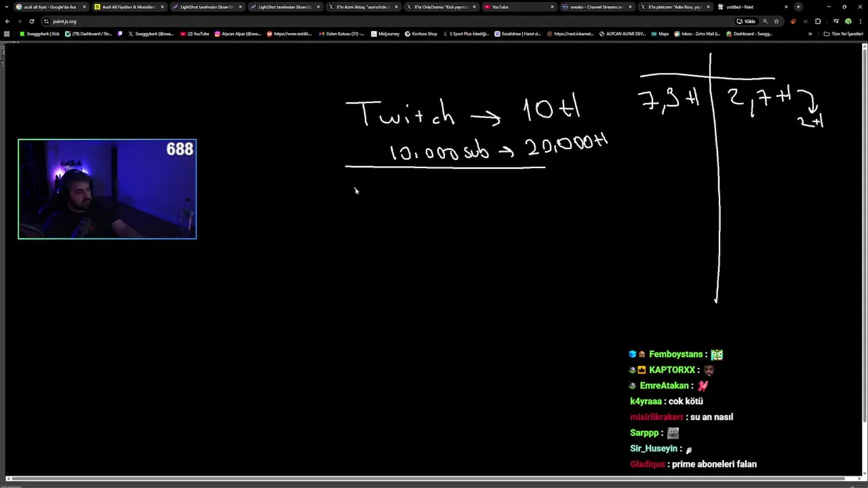The height and width of the screenshot is (488, 868).
Task: Click the chat message "su an nasıl"
Action: coord(711,417)
